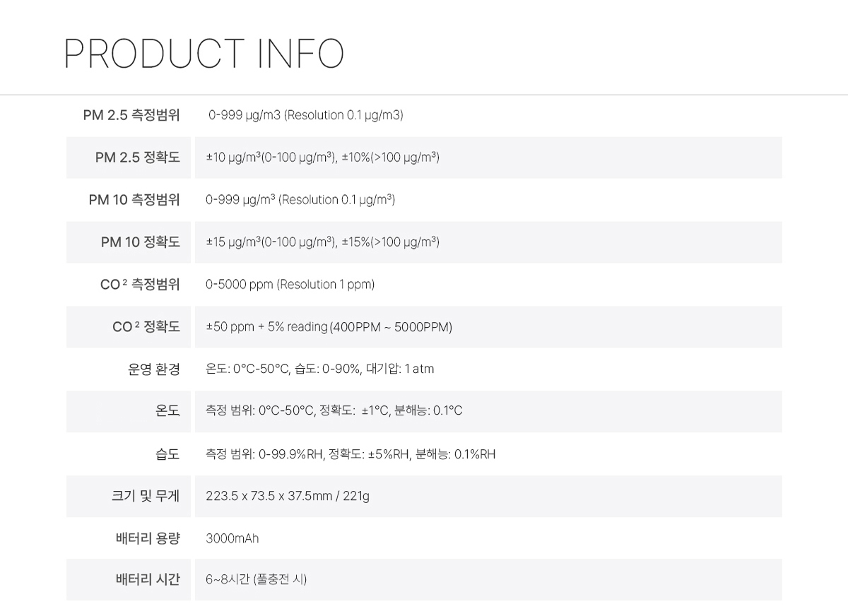The width and height of the screenshot is (848, 616).
Task: Click the 배터리 시간 label
Action: [148, 580]
